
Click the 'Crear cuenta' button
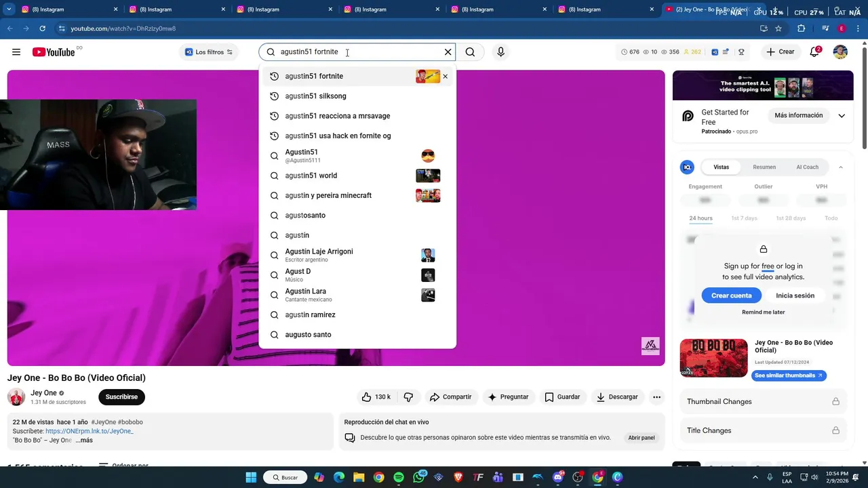(x=731, y=296)
